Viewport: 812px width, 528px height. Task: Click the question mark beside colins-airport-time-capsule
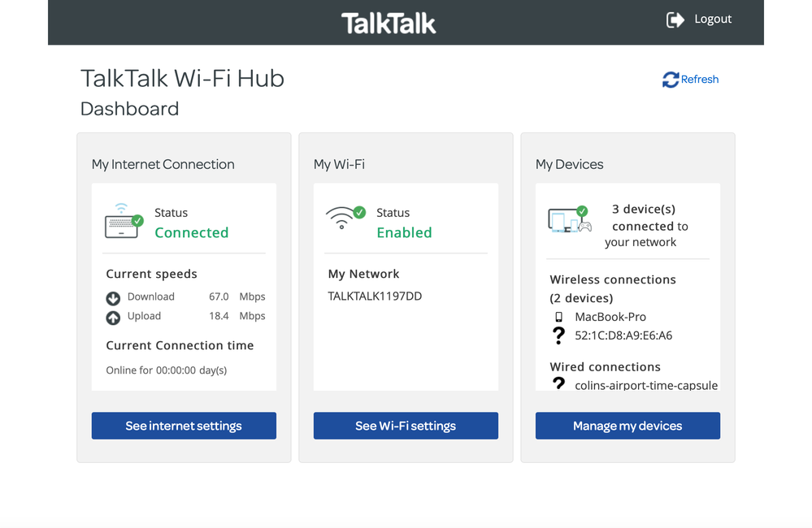(x=558, y=384)
